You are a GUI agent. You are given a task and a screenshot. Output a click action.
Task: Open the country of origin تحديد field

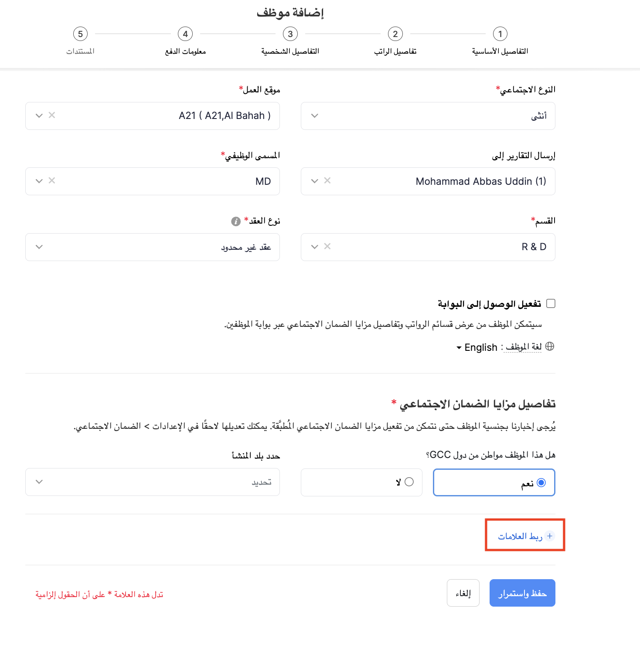pos(153,482)
